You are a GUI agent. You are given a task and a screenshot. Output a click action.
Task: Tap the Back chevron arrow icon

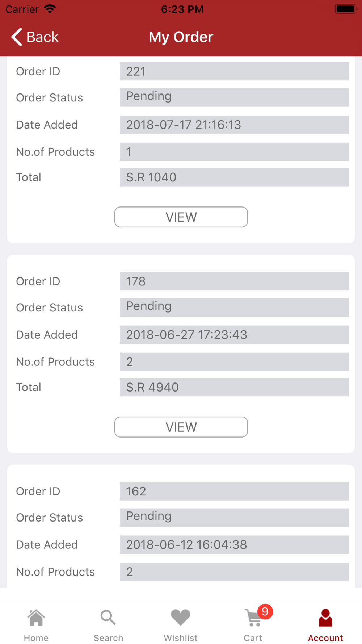coord(17,37)
